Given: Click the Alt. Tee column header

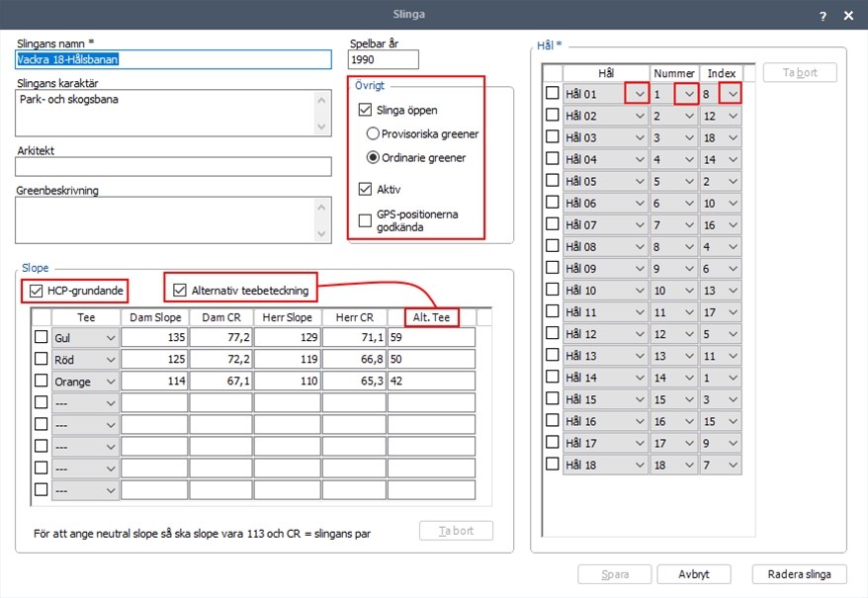Looking at the screenshot, I should (431, 317).
